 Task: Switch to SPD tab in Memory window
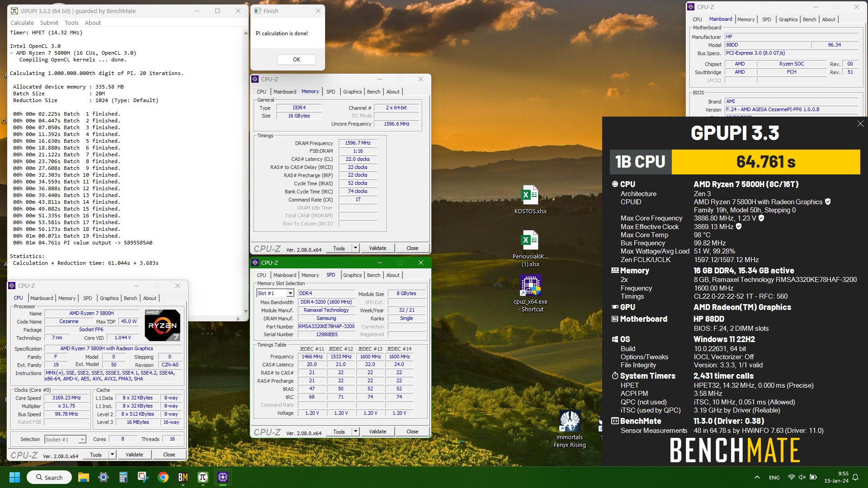click(331, 92)
